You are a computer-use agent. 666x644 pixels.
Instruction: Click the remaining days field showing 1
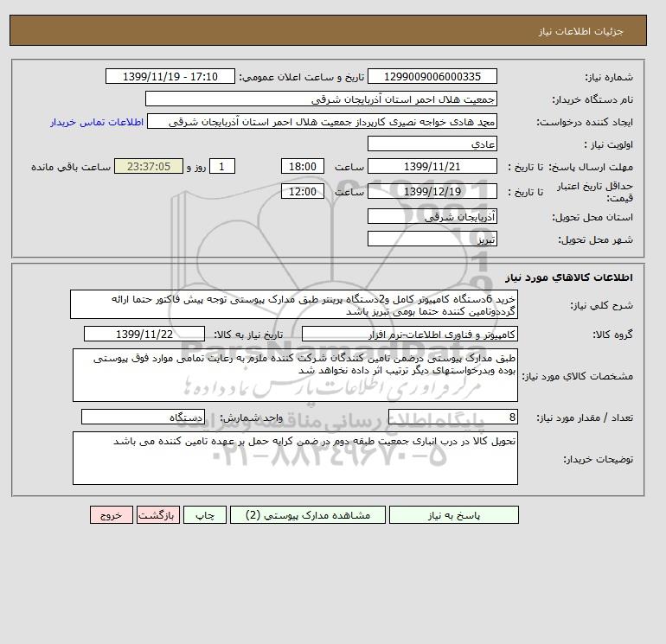(x=221, y=167)
